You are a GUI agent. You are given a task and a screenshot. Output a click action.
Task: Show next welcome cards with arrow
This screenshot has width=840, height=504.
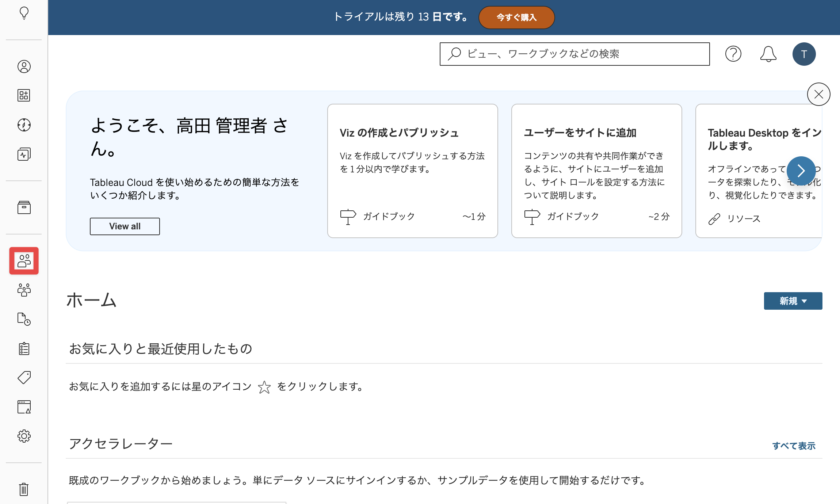coord(801,171)
